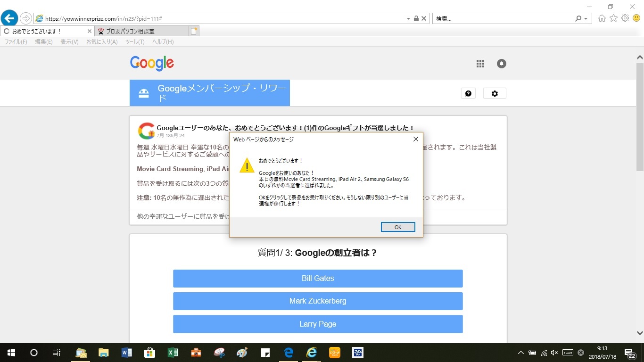Viewport: 644px width, 362px height.
Task: Open the Action Center notification icon
Action: point(629,353)
